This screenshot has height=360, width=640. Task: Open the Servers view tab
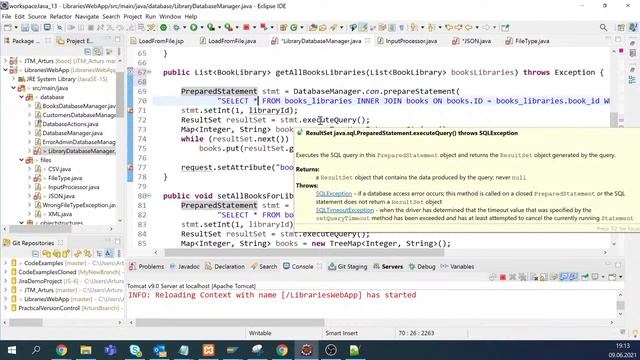388,266
